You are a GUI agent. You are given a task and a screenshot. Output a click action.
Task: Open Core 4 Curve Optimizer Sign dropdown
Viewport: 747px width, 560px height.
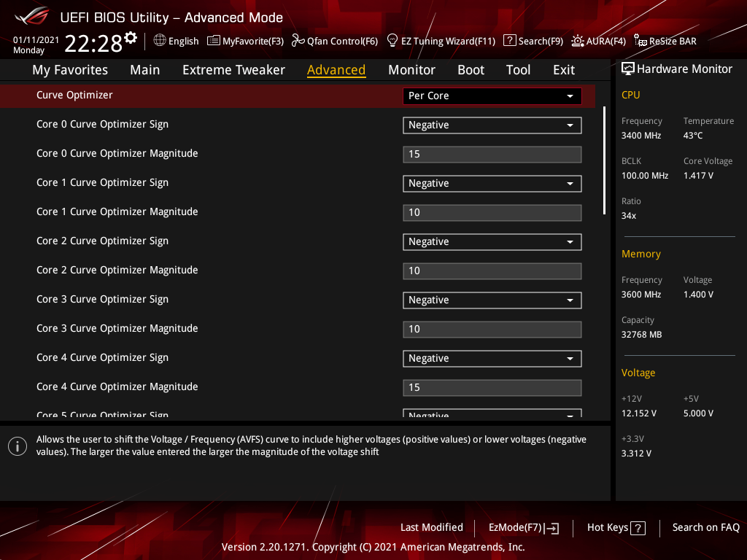(492, 359)
